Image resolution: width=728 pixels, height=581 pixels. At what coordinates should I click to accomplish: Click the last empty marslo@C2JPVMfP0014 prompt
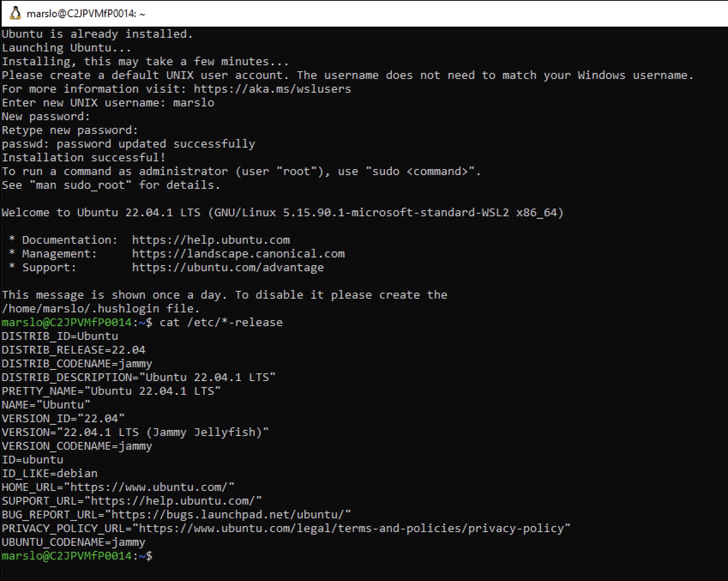point(77,556)
